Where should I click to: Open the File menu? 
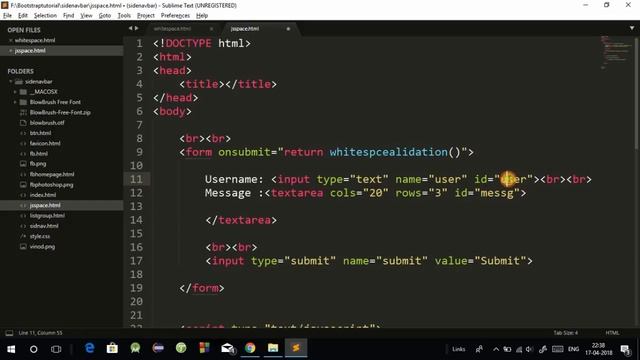tap(7, 16)
